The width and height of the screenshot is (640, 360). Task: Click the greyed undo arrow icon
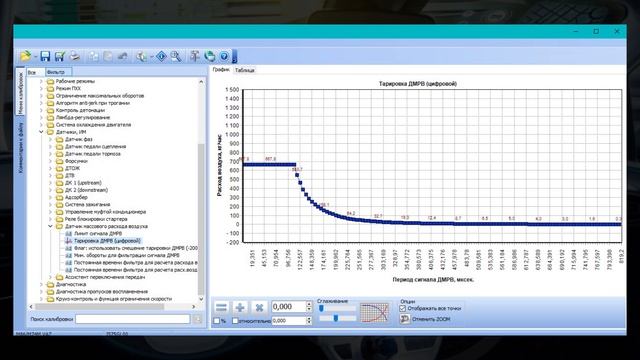tap(122, 56)
